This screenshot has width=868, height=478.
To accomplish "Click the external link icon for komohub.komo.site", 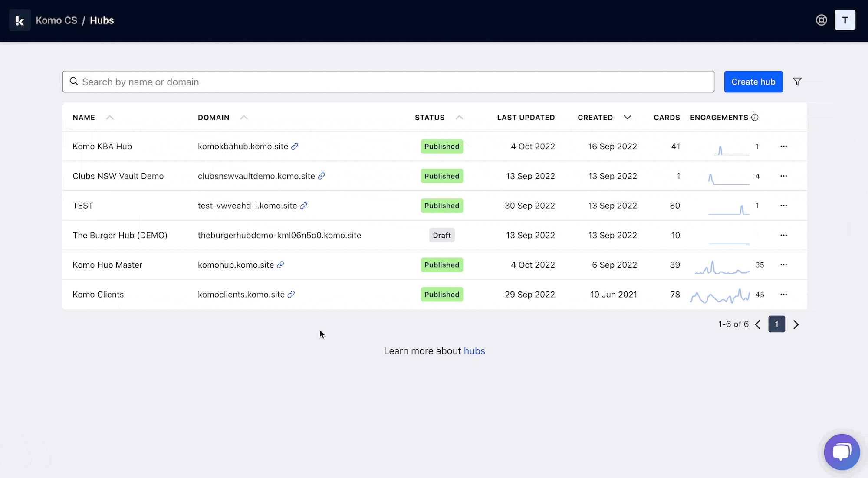I will (x=281, y=265).
